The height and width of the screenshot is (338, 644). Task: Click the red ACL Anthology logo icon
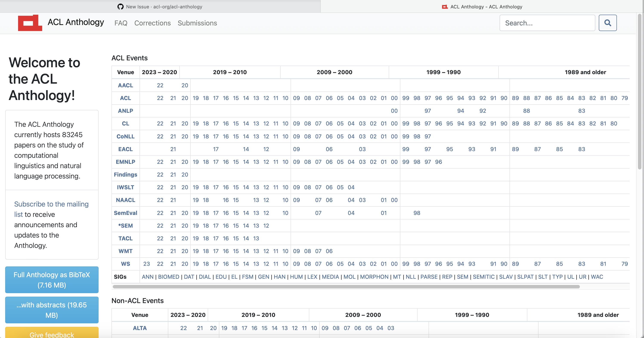point(30,23)
